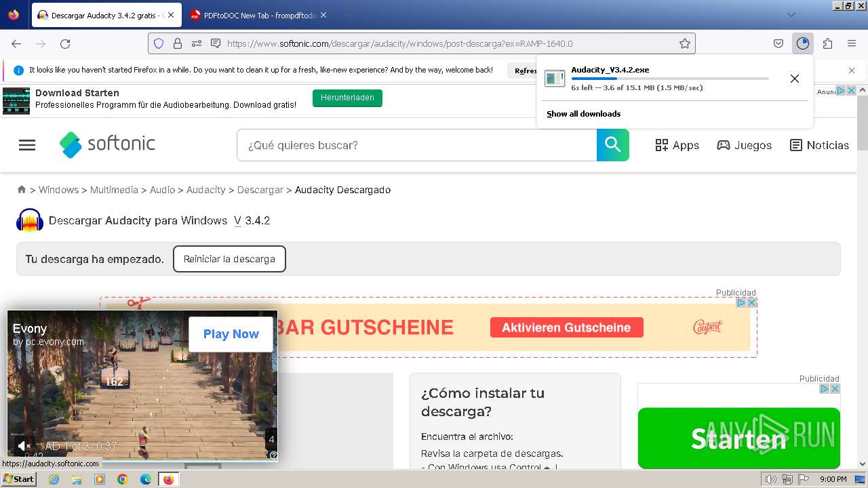
Task: Toggle the Downloads panel toolbar icon
Action: coord(803,43)
